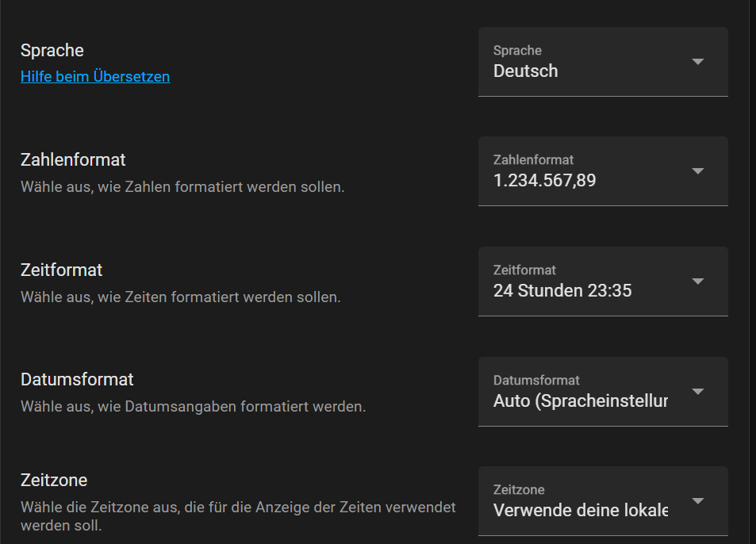Click the description about how numbers are formatted
756x544 pixels.
(182, 188)
